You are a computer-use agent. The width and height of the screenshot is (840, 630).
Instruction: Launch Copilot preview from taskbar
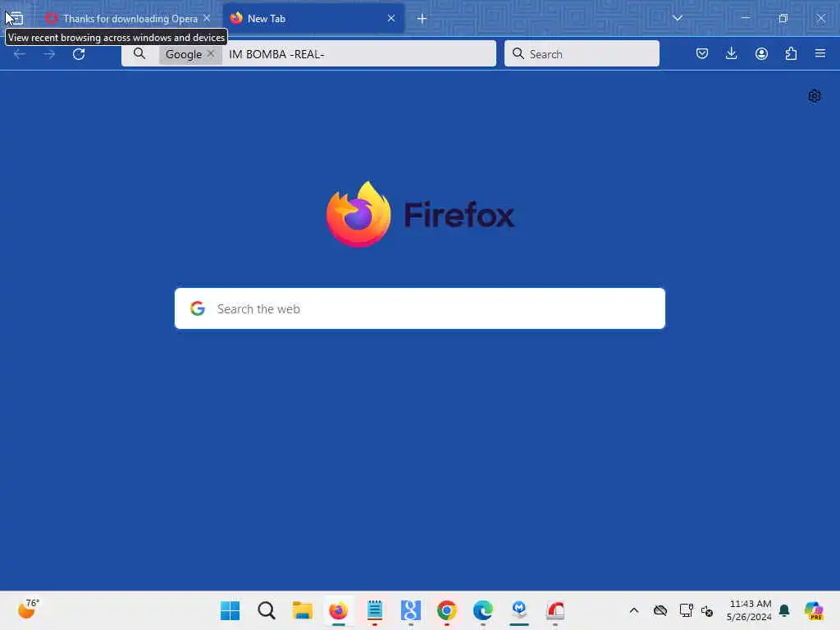[814, 610]
